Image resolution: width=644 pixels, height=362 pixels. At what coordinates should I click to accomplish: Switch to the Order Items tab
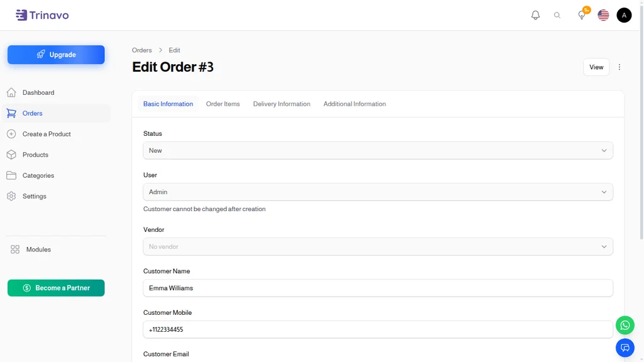[x=223, y=104]
